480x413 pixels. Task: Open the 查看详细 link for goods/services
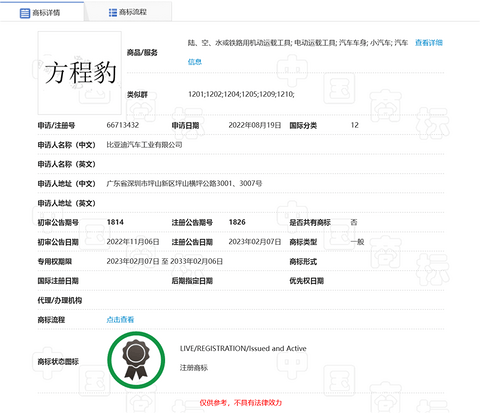[429, 43]
